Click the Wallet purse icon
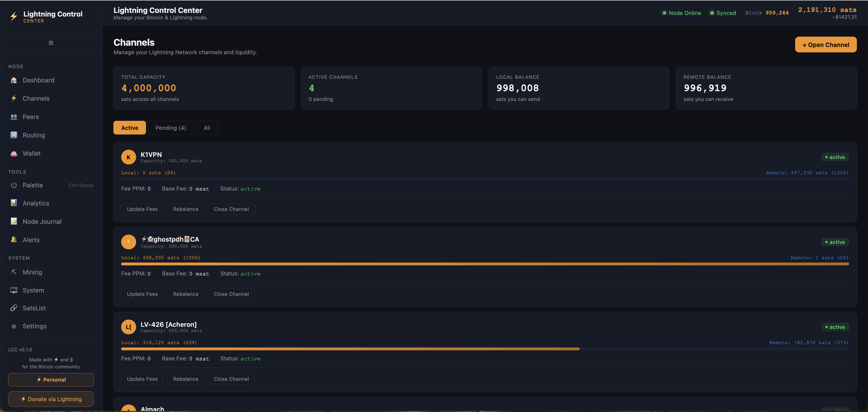This screenshot has height=412, width=868. (x=14, y=154)
